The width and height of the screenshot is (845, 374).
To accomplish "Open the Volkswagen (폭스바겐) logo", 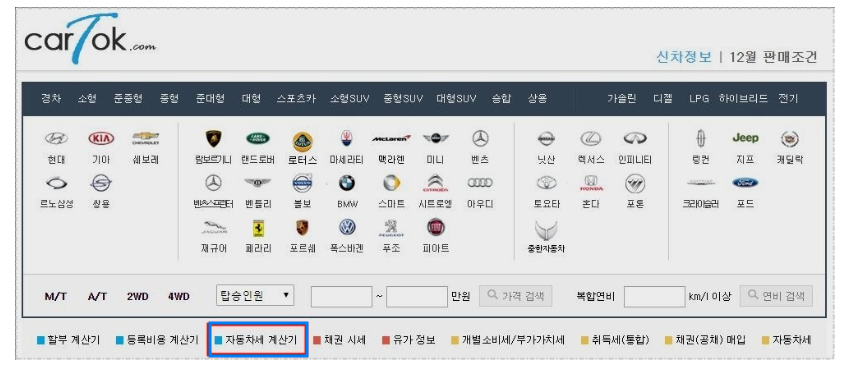I will click(x=347, y=227).
